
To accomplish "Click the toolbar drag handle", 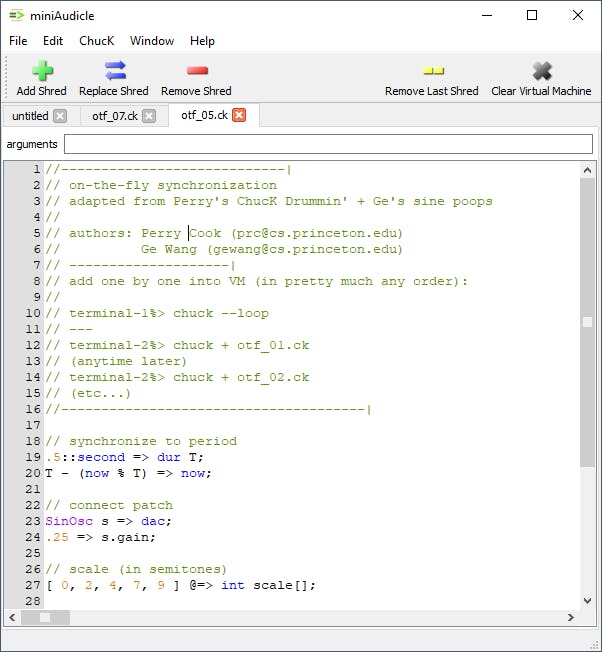I will (6, 78).
